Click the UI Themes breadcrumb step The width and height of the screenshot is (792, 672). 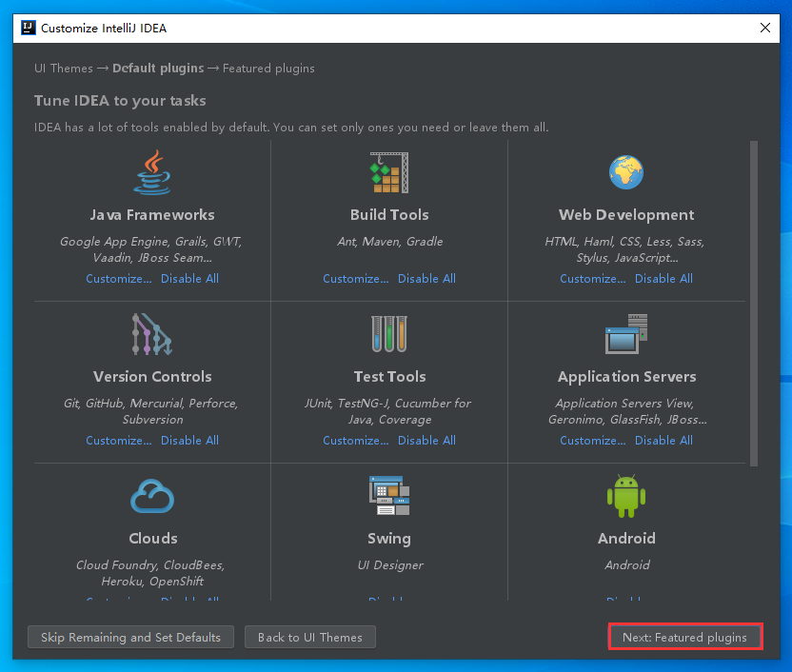point(64,69)
